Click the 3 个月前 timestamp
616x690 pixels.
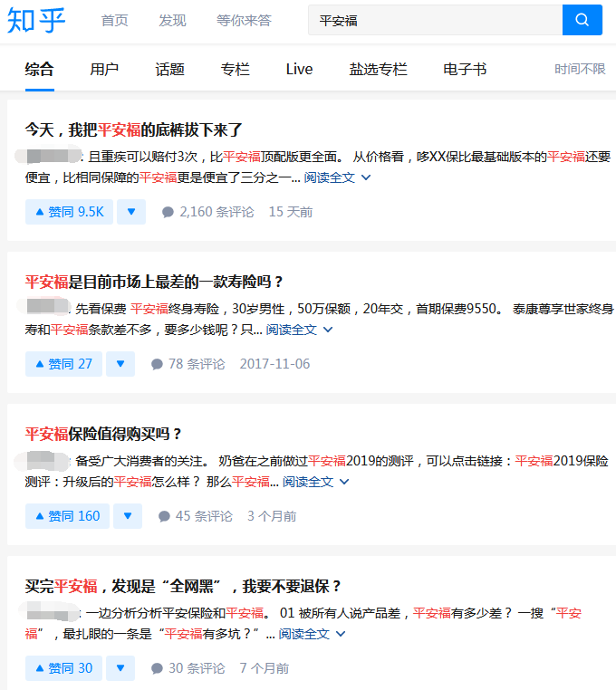[x=272, y=516]
